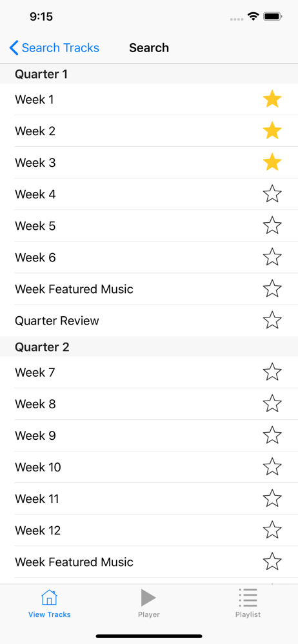Click the Week 10 star outline

pyautogui.click(x=272, y=467)
